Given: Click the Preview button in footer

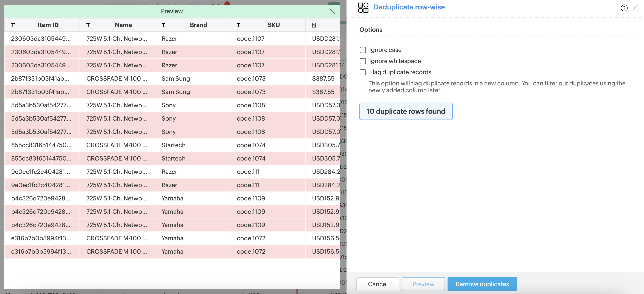Looking at the screenshot, I should coord(423,284).
